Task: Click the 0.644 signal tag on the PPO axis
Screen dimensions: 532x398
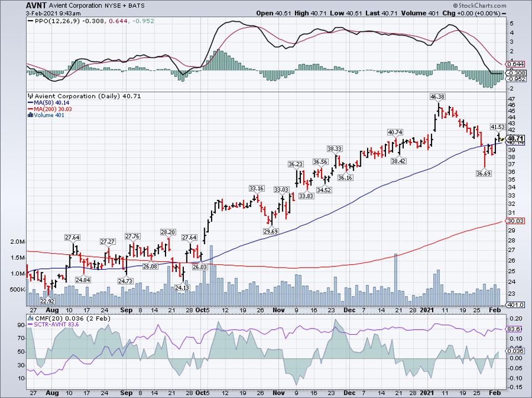Action: click(x=516, y=64)
